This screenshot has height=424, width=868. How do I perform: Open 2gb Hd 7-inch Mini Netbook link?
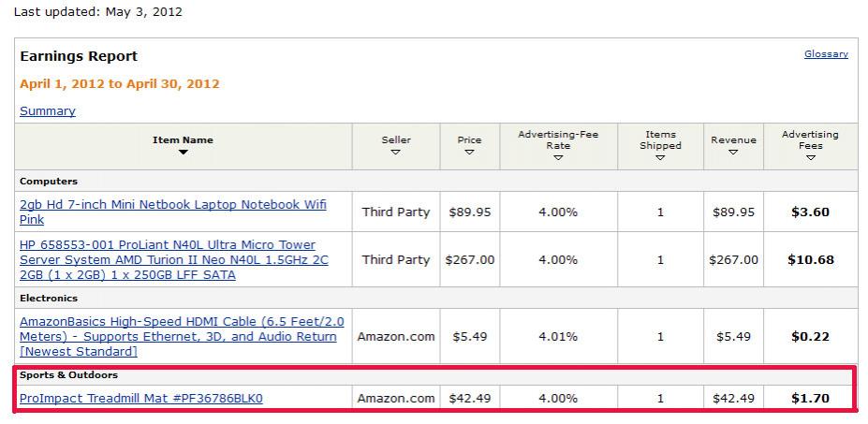[172, 212]
